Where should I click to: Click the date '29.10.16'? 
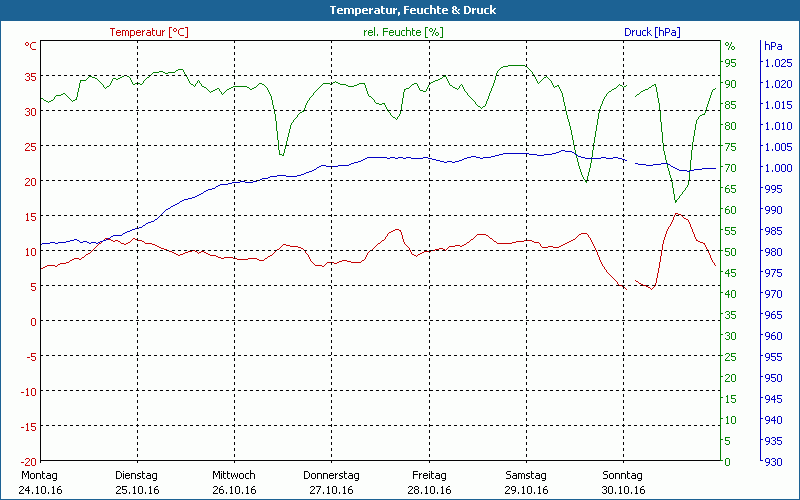coord(527,490)
